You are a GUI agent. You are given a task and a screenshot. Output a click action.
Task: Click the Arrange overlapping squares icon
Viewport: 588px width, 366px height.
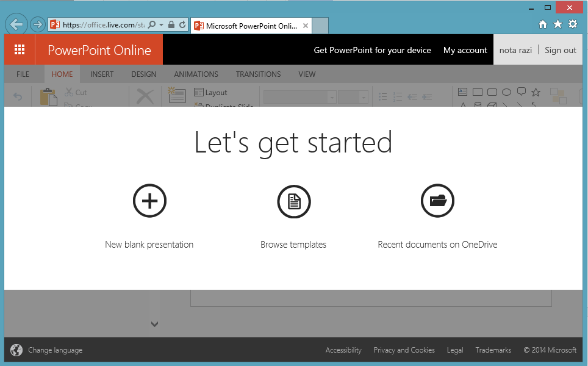tap(558, 96)
